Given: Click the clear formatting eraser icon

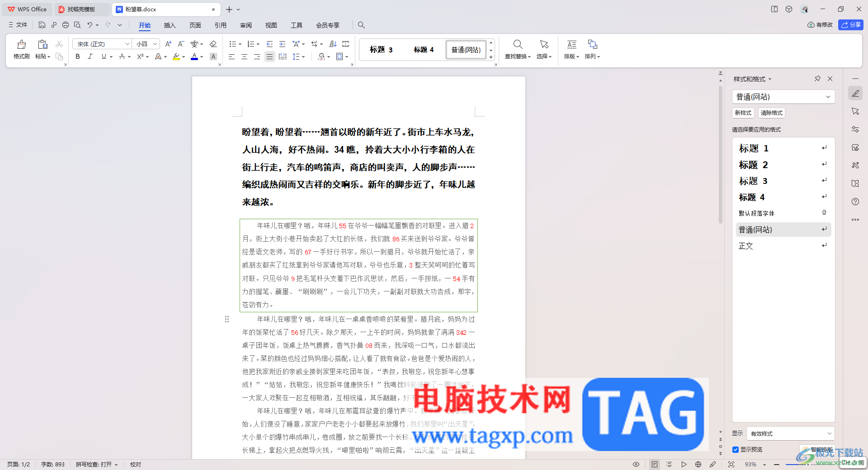Looking at the screenshot, I should pyautogui.click(x=213, y=44).
